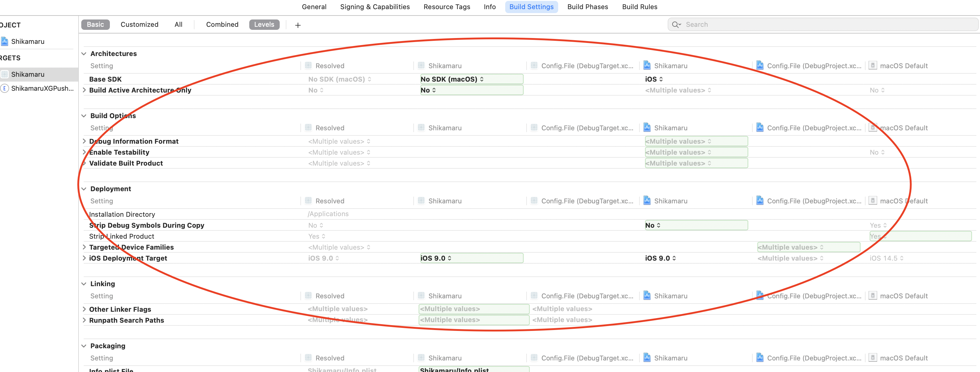The image size is (980, 372).
Task: Toggle the Basic filter button
Action: tap(95, 25)
